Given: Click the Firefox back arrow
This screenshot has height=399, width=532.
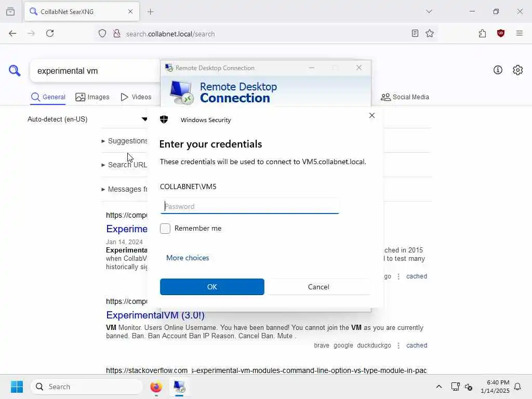Looking at the screenshot, I should pyautogui.click(x=12, y=33).
